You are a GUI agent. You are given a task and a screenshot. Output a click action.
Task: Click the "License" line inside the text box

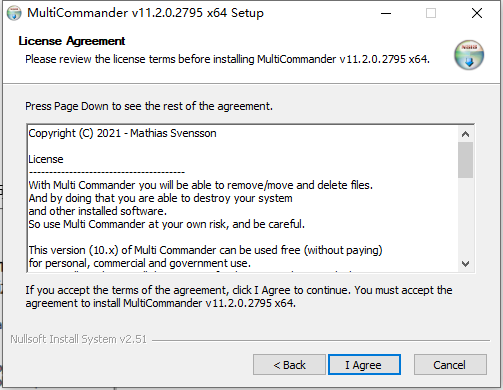point(46,159)
